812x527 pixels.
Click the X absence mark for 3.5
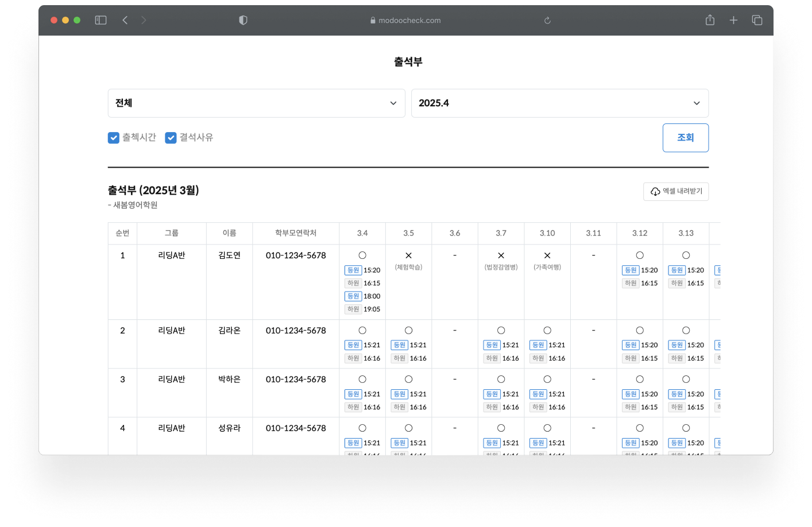tap(408, 255)
